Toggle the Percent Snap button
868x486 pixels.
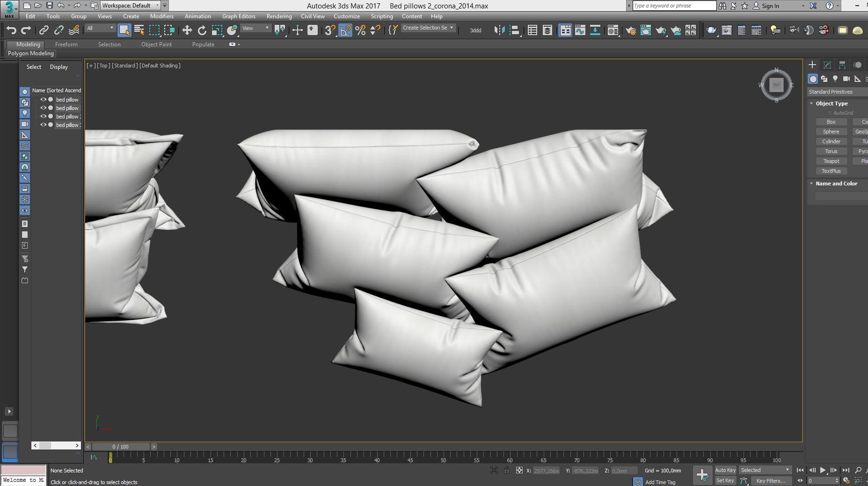[x=360, y=30]
